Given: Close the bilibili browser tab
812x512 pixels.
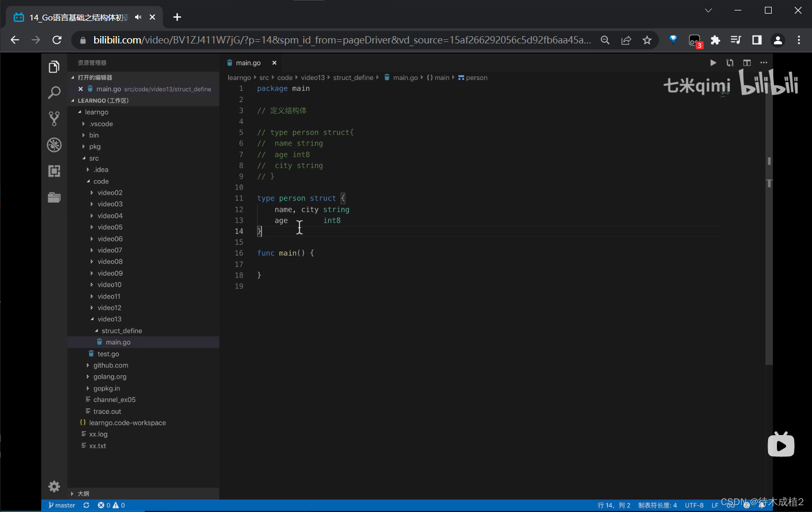Looking at the screenshot, I should [x=152, y=17].
